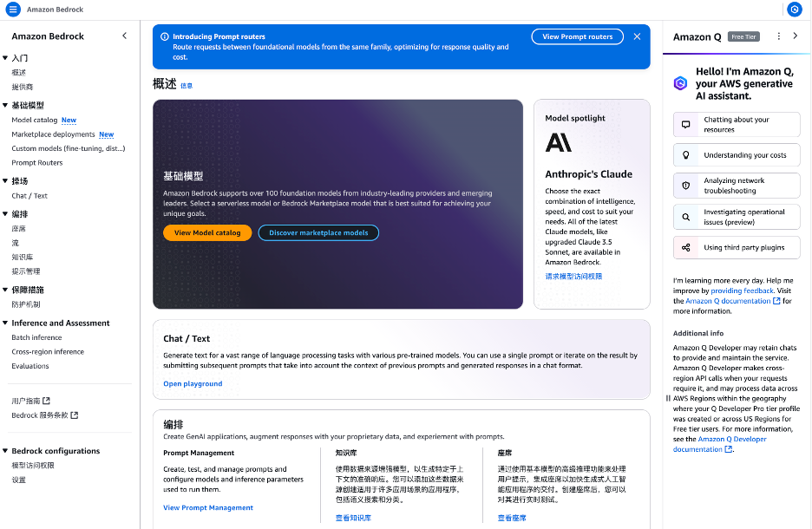Collapse the 入门 section
Screen dimensions: 812x529
(5, 58)
